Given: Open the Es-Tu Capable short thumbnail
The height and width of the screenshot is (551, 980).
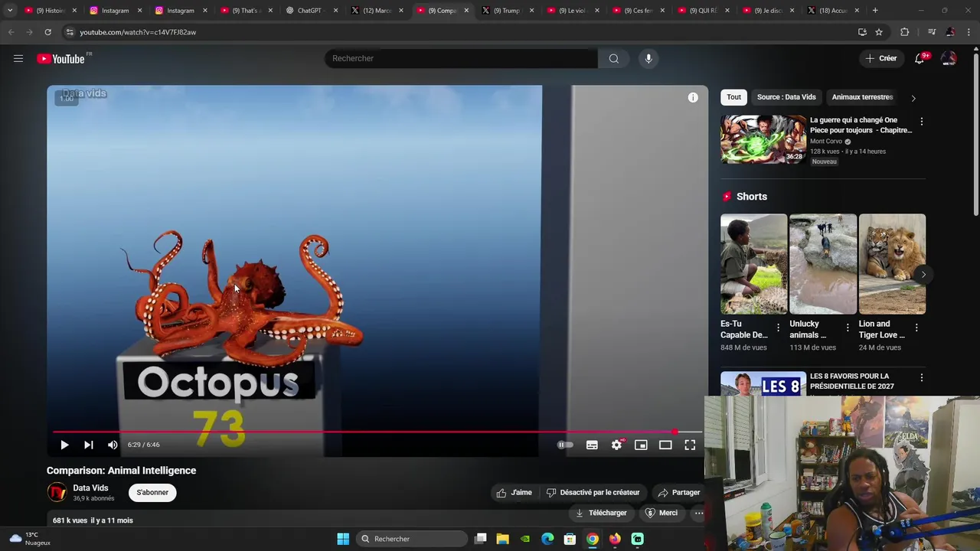Looking at the screenshot, I should tap(753, 264).
